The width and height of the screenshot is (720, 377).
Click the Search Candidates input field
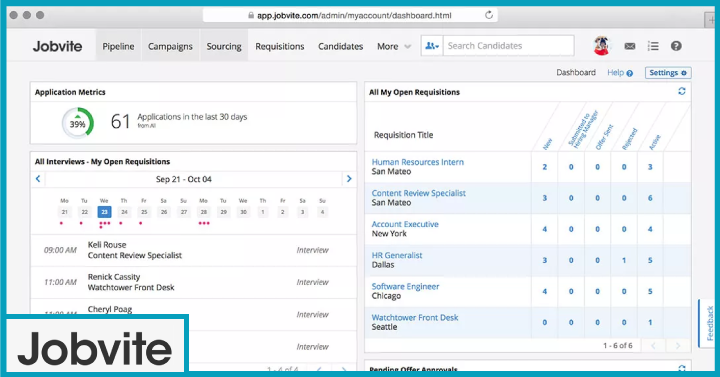coord(508,46)
